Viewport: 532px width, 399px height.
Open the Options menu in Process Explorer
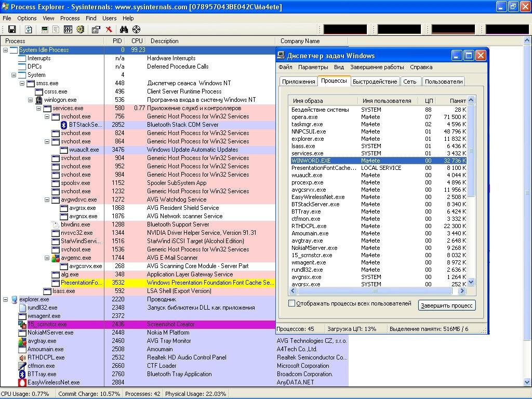pos(27,18)
